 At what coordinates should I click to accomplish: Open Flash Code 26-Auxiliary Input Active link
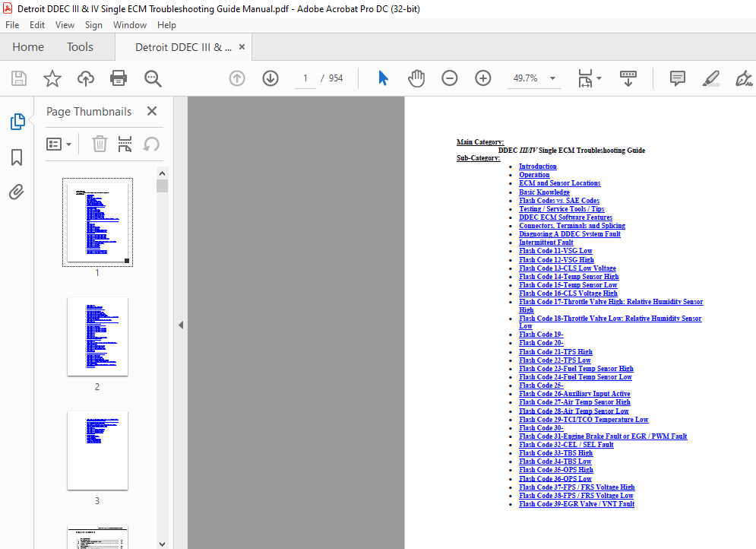click(x=574, y=394)
